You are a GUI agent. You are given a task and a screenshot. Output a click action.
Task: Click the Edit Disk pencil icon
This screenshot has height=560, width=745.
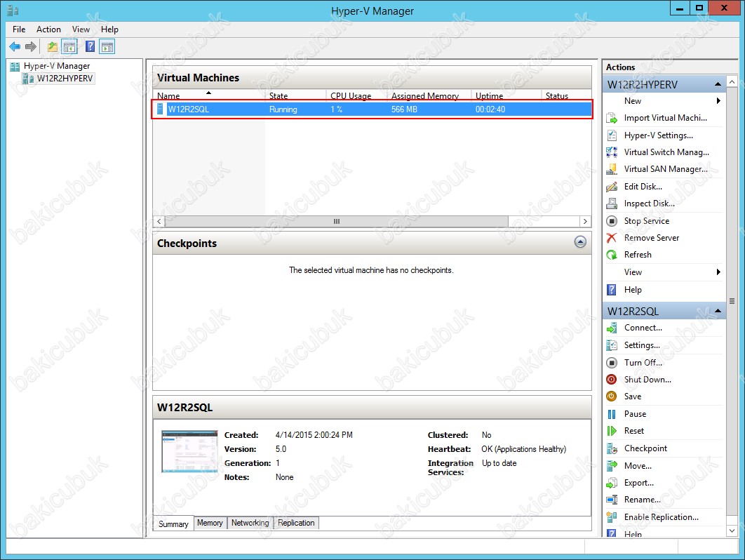[x=612, y=187]
